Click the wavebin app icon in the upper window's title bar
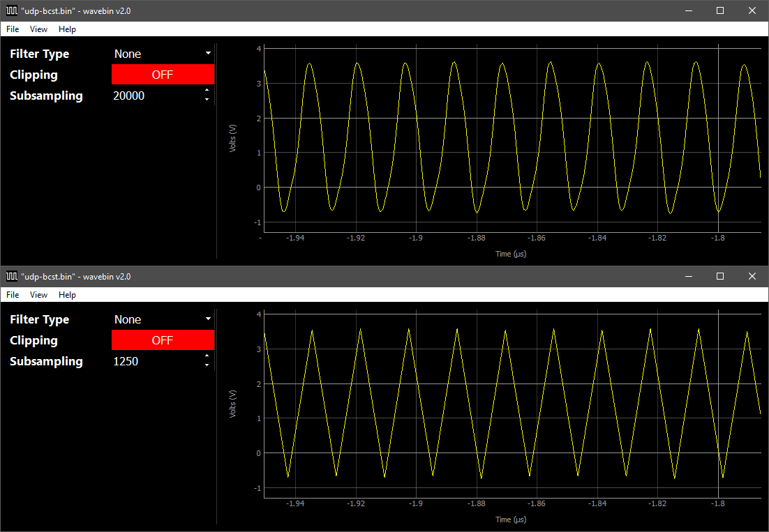The image size is (769, 532). pos(12,10)
